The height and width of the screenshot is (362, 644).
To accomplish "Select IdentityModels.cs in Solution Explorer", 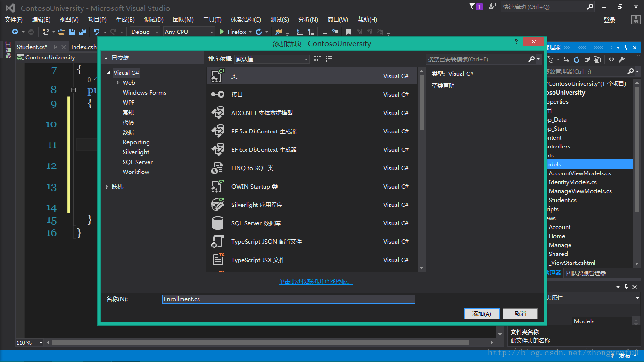I will (x=572, y=182).
